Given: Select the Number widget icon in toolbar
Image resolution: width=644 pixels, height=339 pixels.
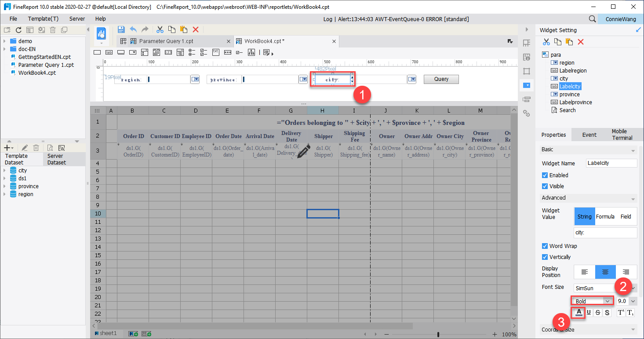Looking at the screenshot, I should click(x=168, y=52).
